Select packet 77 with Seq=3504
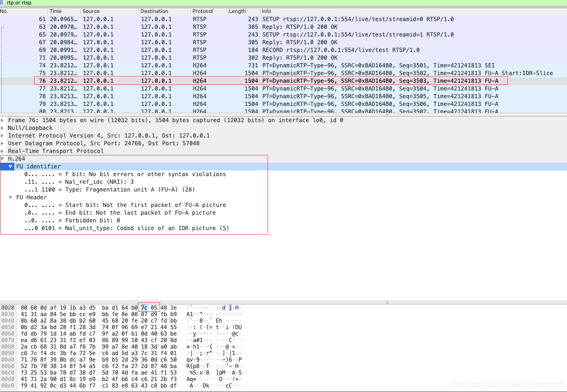567x392 pixels. [x=283, y=88]
